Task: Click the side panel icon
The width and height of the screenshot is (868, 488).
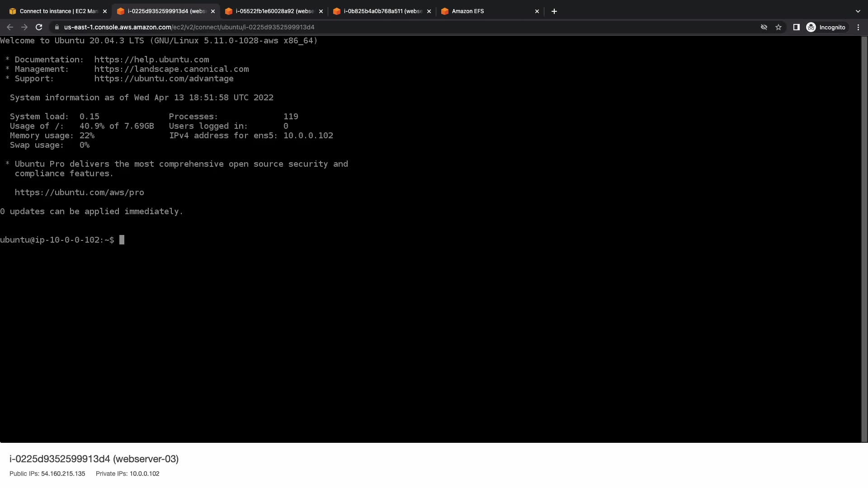Action: [x=797, y=27]
